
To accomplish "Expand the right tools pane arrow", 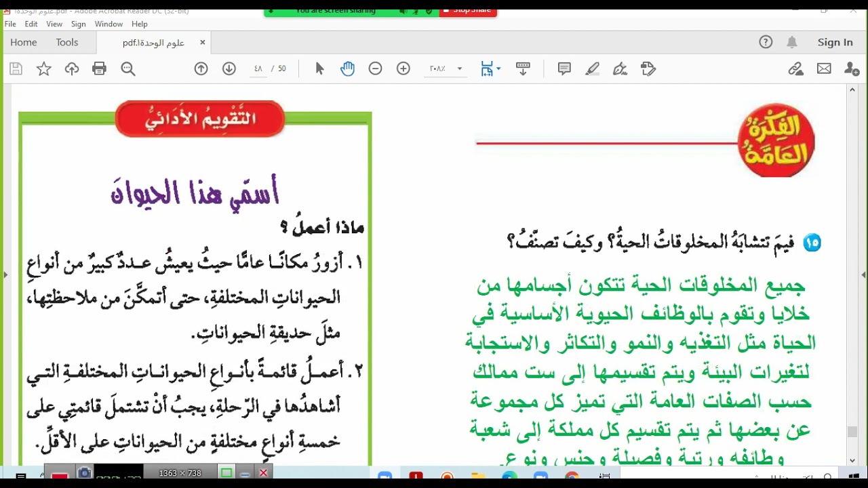I will click(863, 274).
